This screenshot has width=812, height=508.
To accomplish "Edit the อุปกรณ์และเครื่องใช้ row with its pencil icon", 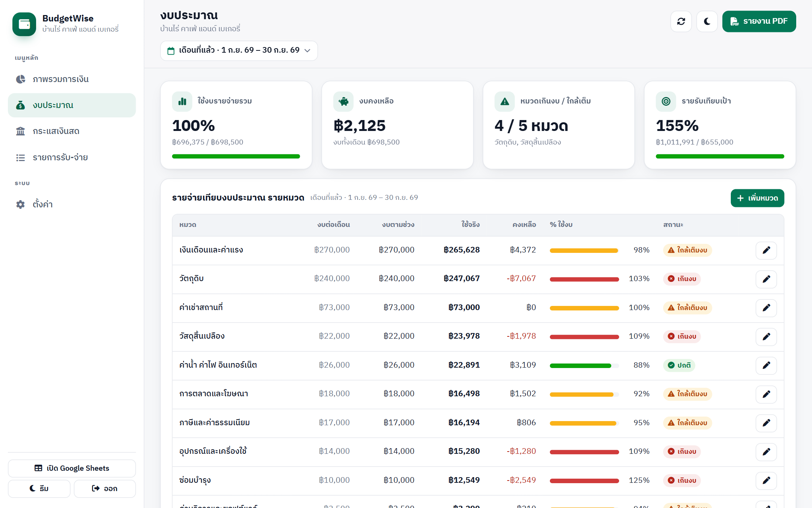I will click(x=766, y=452).
